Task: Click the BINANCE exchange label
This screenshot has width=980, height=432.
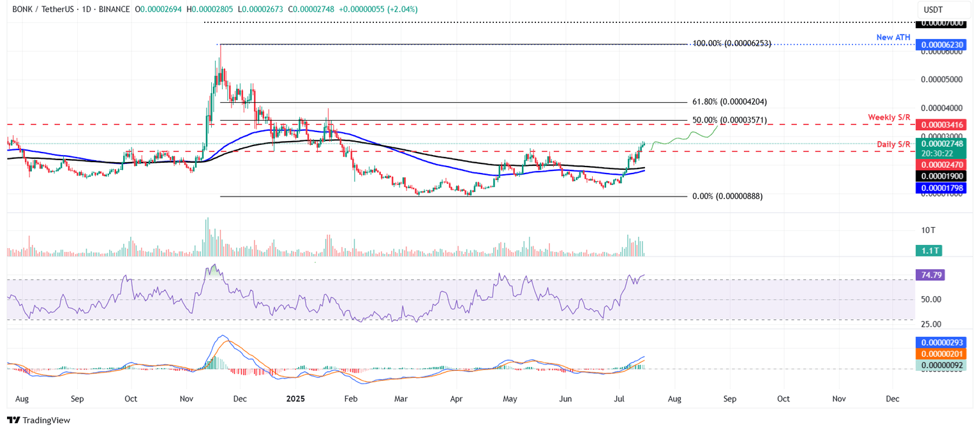Action: [x=114, y=9]
